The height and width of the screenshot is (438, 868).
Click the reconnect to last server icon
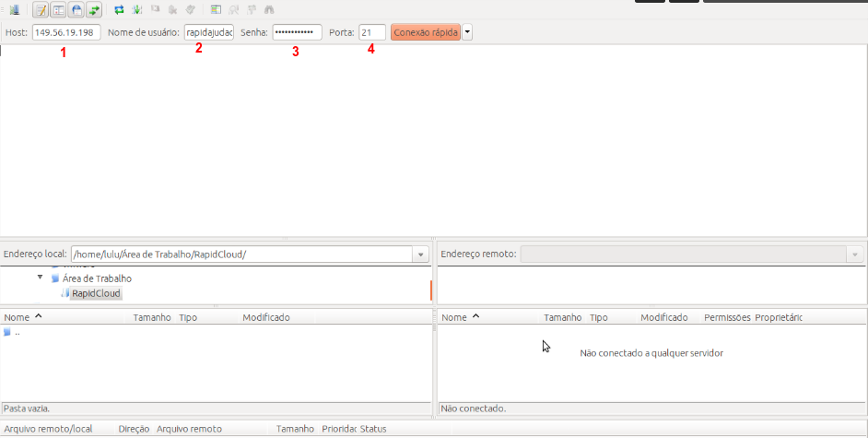pyautogui.click(x=190, y=10)
